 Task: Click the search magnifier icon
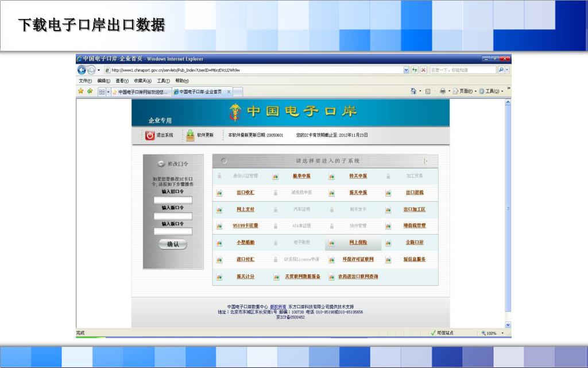pyautogui.click(x=501, y=70)
